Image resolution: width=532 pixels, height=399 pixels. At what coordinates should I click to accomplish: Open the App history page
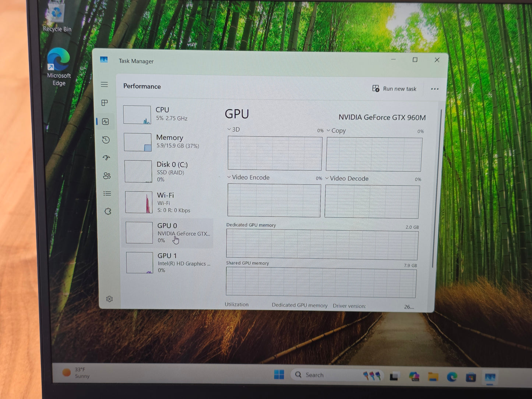[106, 140]
